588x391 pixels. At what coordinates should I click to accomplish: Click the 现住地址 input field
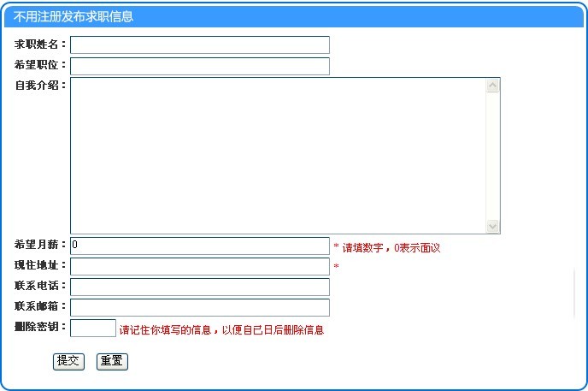(x=199, y=266)
